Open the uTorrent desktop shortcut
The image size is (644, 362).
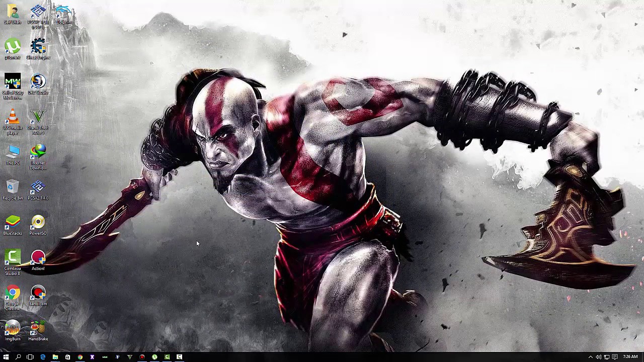click(x=13, y=47)
